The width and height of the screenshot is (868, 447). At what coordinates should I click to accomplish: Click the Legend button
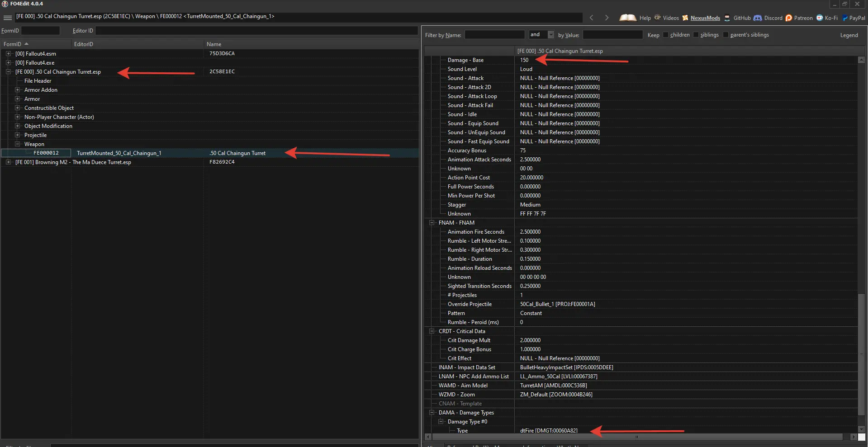[x=849, y=35]
